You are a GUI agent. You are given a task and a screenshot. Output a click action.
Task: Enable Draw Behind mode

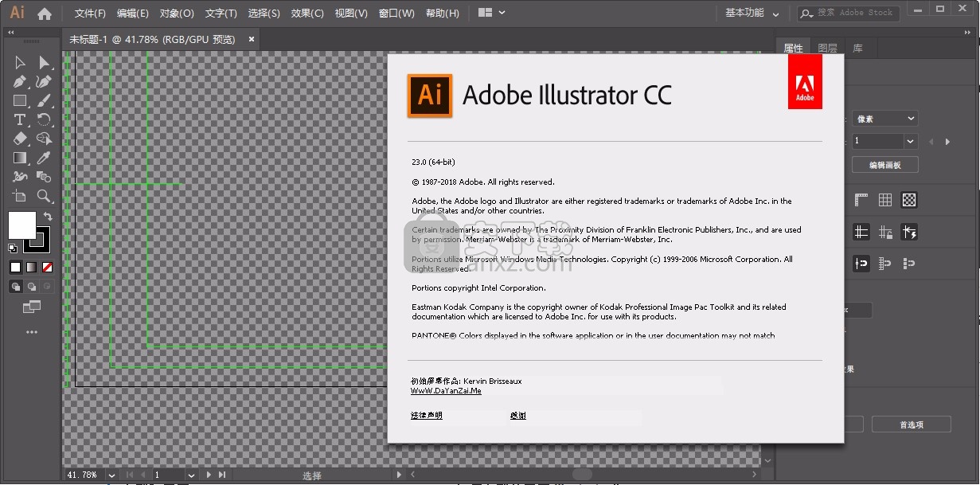32,287
